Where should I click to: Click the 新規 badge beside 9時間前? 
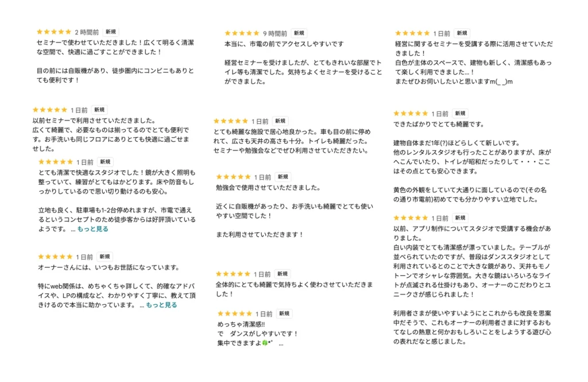[x=299, y=33]
